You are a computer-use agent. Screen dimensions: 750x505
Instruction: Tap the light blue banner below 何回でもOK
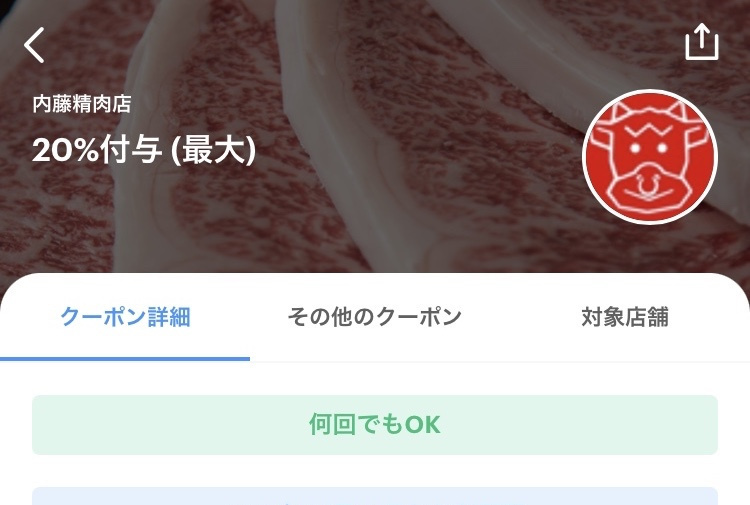click(x=375, y=496)
